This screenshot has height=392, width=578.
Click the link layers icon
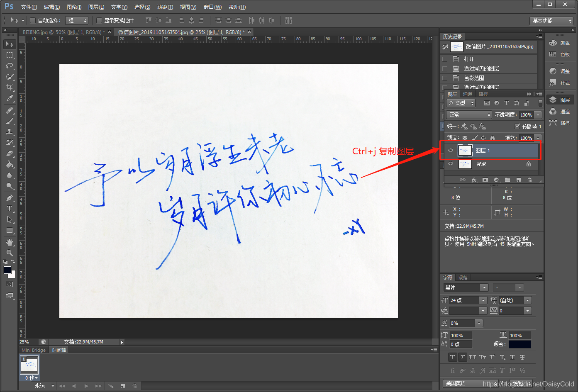pos(463,180)
